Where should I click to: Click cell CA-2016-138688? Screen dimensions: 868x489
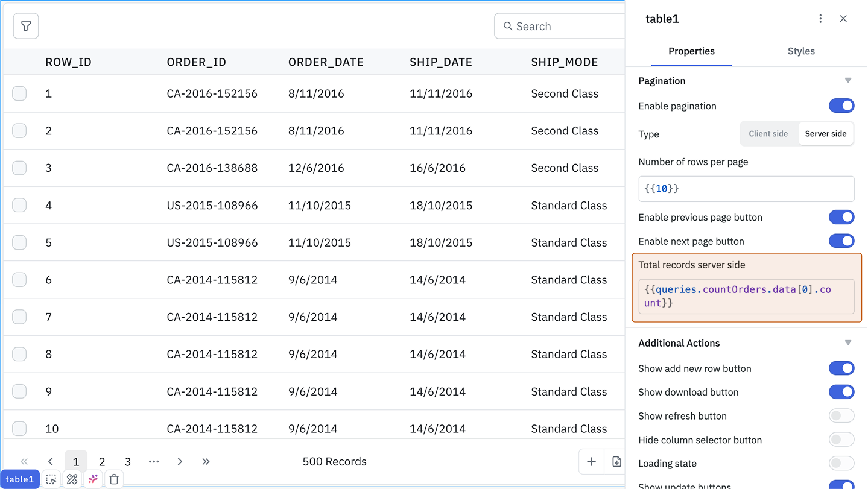tap(212, 168)
